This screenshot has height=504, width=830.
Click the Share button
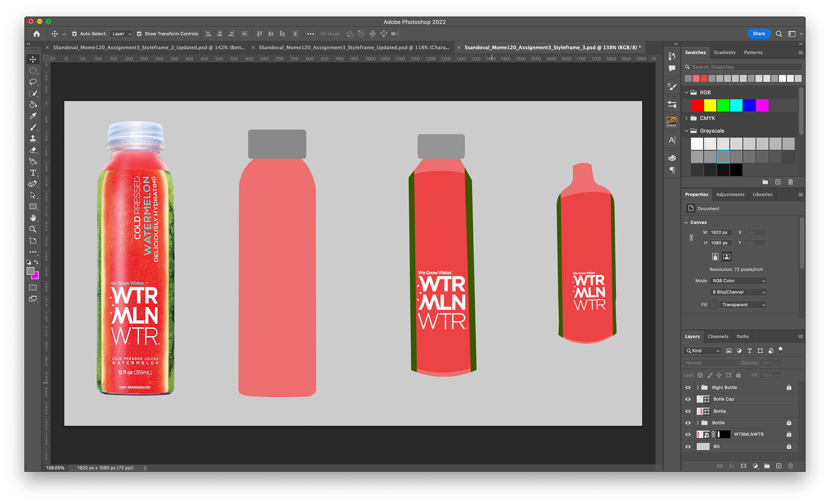pos(759,34)
